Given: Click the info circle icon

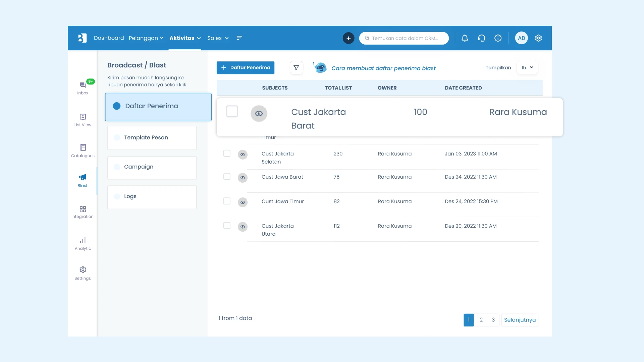Looking at the screenshot, I should pyautogui.click(x=498, y=38).
